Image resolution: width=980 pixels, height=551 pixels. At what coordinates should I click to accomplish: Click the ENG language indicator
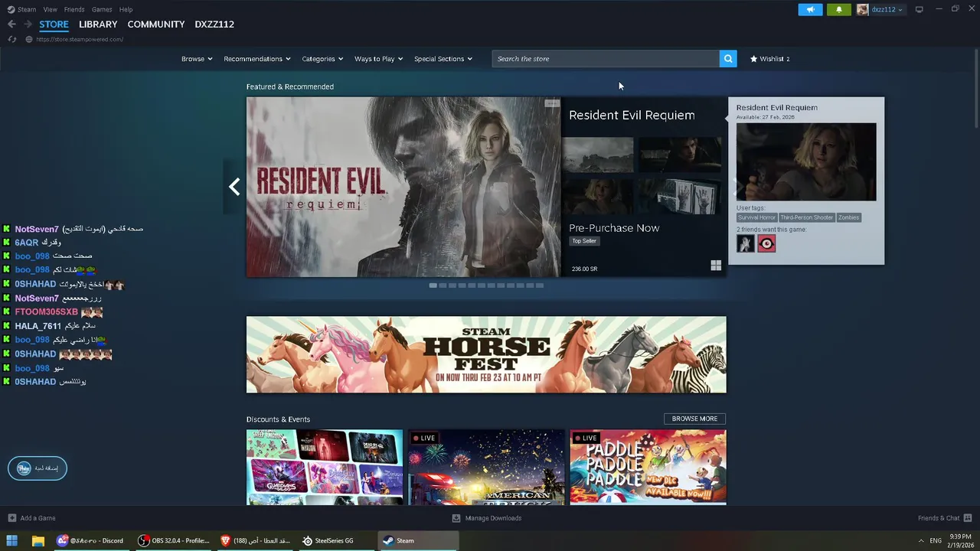click(x=936, y=540)
